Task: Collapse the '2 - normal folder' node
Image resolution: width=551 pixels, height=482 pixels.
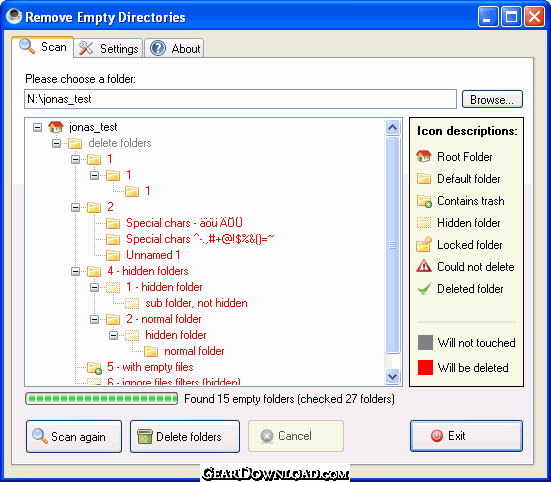Action: pyautogui.click(x=94, y=319)
